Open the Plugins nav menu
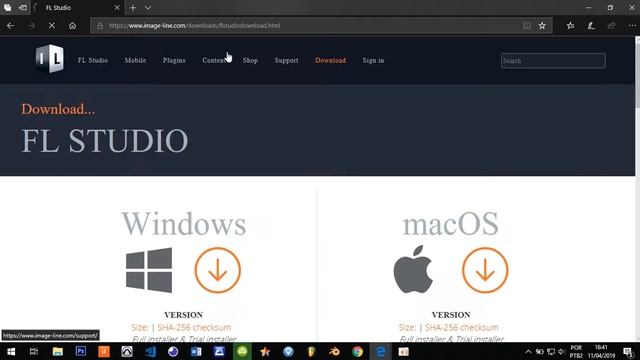Viewport: 640px width, 360px height. (x=174, y=60)
